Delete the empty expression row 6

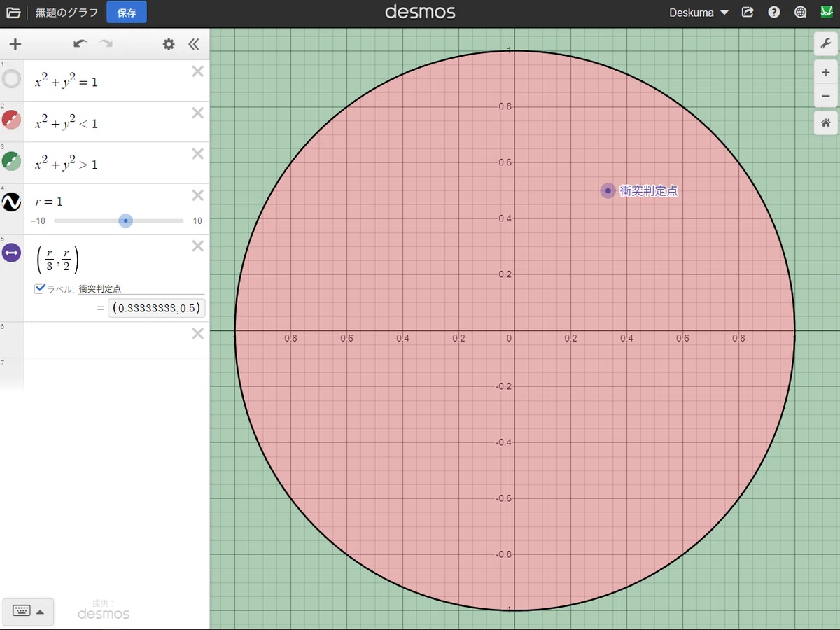[x=198, y=334]
